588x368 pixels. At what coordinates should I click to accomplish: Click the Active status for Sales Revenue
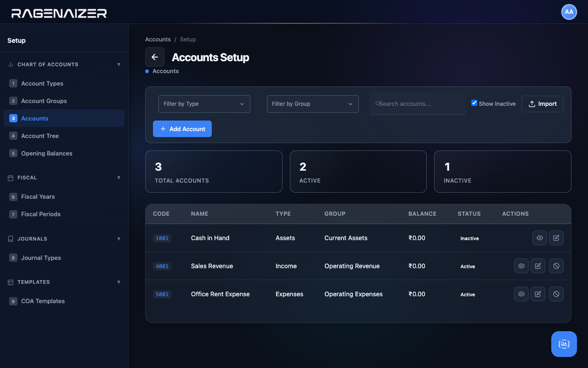(x=468, y=266)
